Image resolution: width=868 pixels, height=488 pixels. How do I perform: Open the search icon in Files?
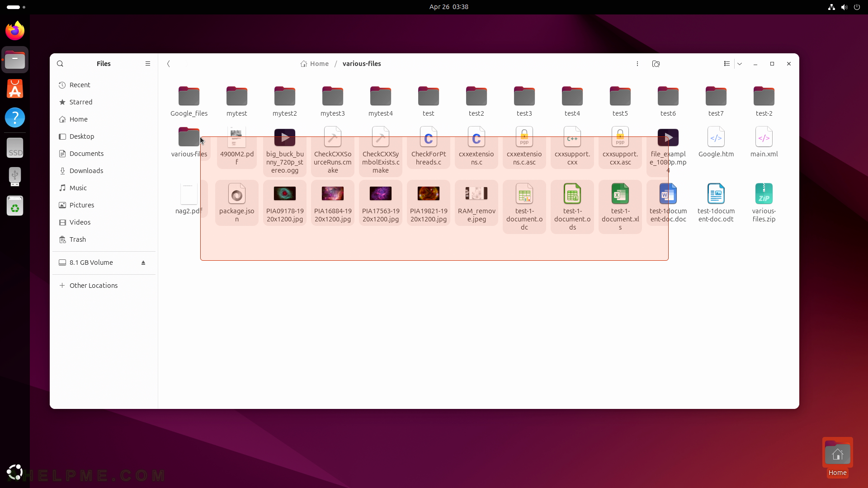click(60, 64)
